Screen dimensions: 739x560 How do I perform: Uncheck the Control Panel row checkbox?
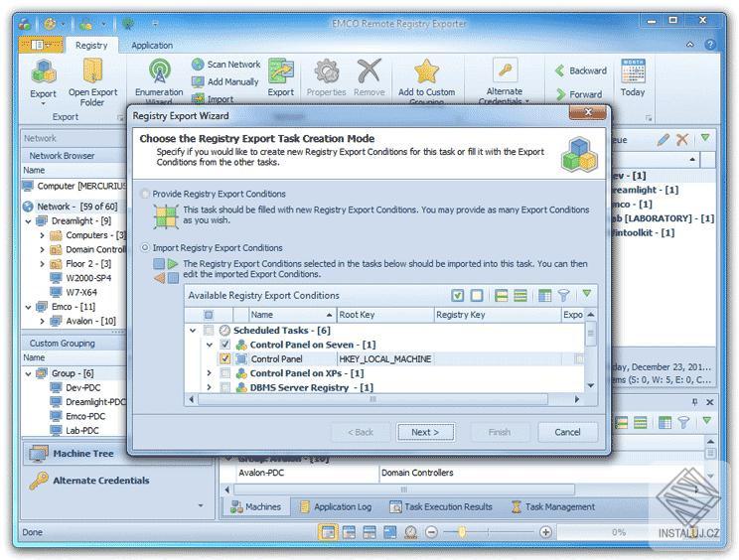[225, 358]
